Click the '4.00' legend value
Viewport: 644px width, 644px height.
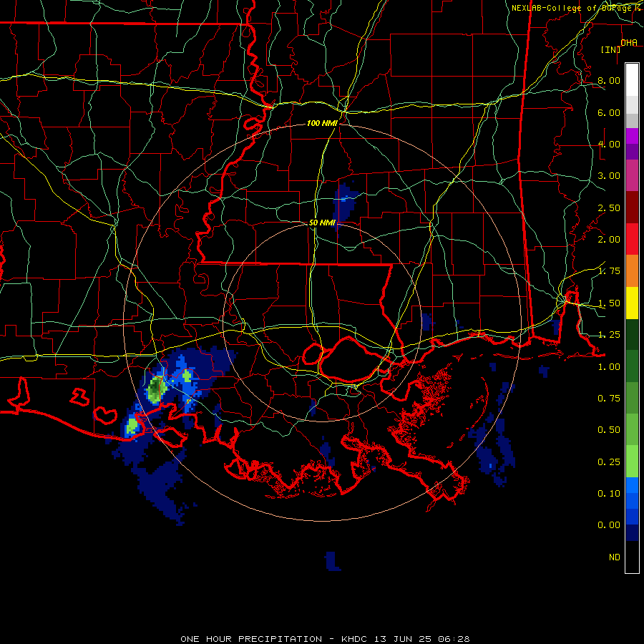[x=609, y=144]
